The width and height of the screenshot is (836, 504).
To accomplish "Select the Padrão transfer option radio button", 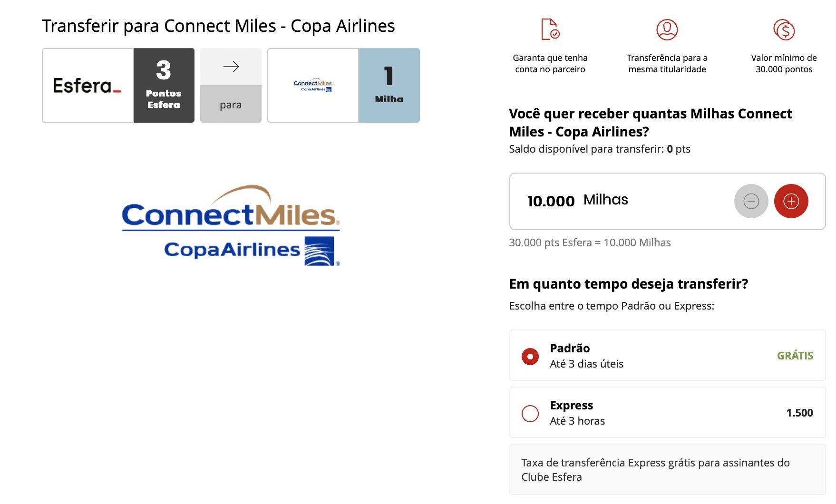I will point(530,356).
